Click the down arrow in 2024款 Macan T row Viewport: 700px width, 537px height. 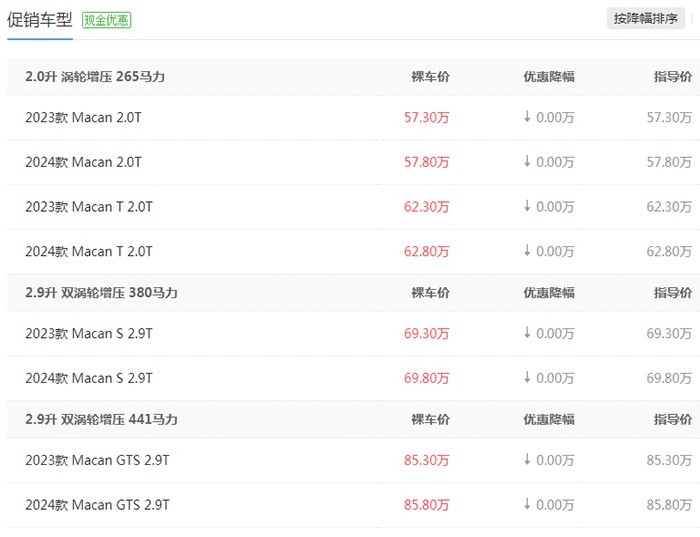pos(527,250)
